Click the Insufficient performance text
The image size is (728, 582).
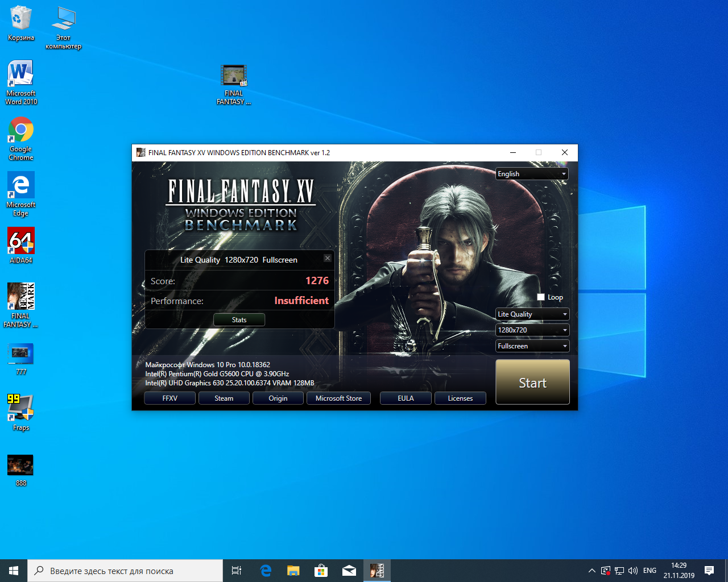[301, 301]
